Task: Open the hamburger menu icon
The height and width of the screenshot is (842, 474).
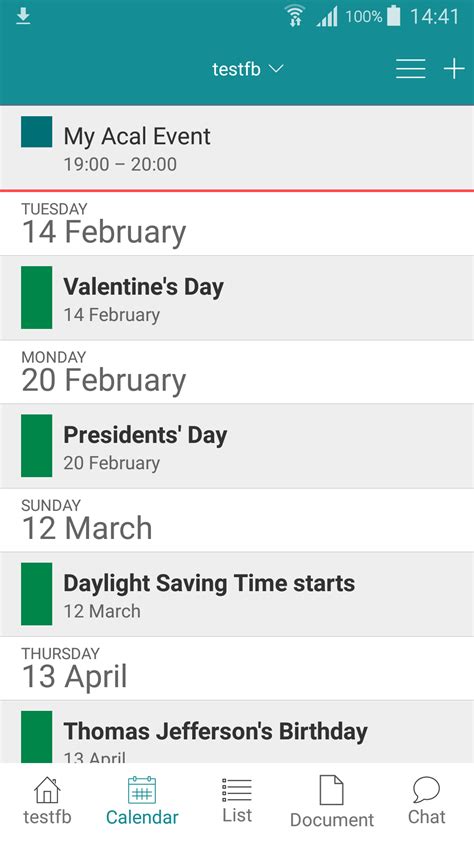Action: (411, 69)
